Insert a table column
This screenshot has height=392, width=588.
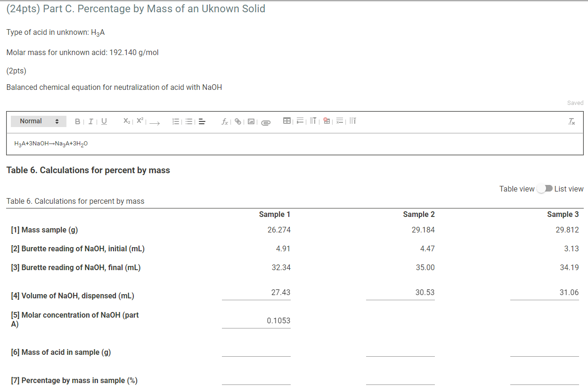click(313, 121)
